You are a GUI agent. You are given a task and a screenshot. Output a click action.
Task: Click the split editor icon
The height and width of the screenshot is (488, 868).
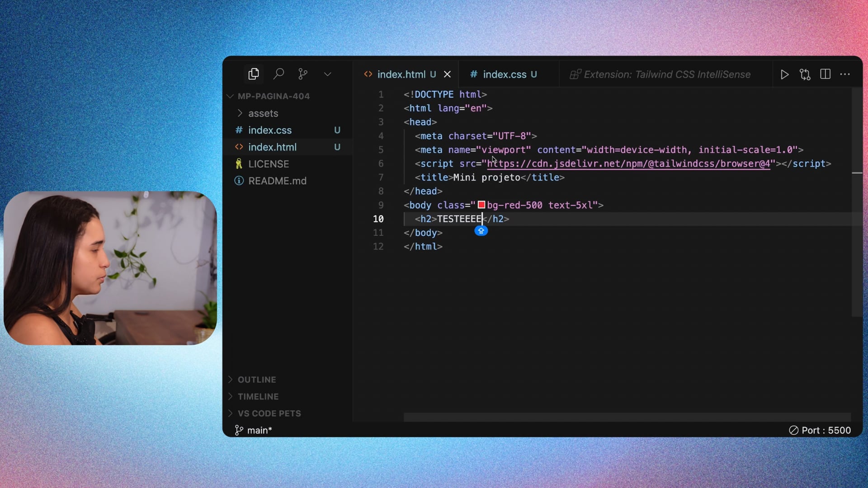(x=825, y=74)
